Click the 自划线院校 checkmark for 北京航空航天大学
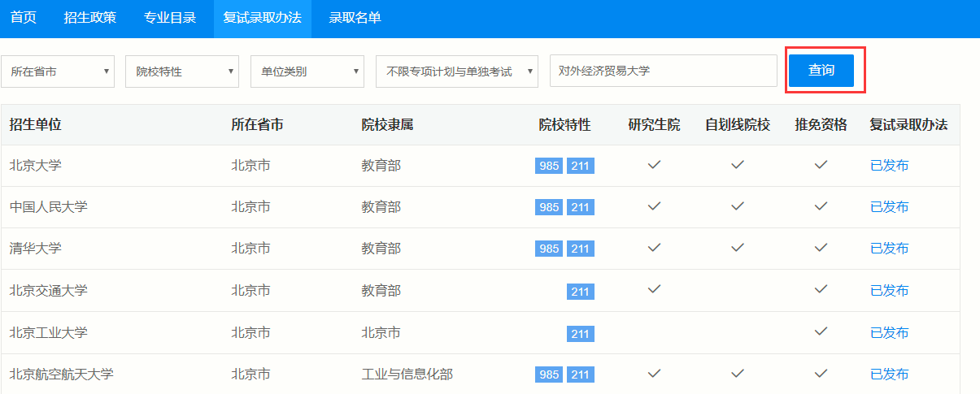The height and width of the screenshot is (394, 980). coord(737,374)
